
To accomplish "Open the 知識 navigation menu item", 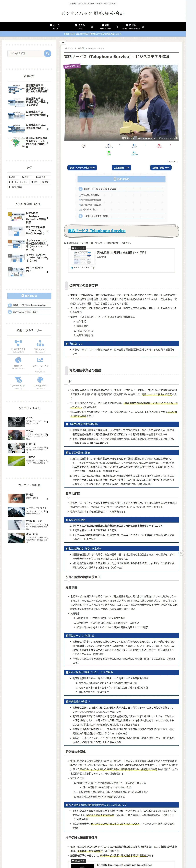I will (105, 27).
